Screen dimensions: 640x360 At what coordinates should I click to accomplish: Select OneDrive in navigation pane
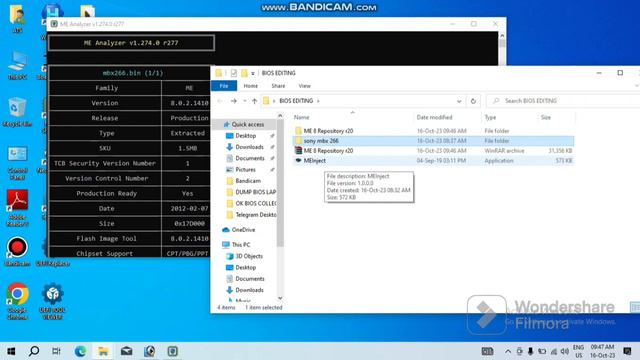click(x=243, y=230)
